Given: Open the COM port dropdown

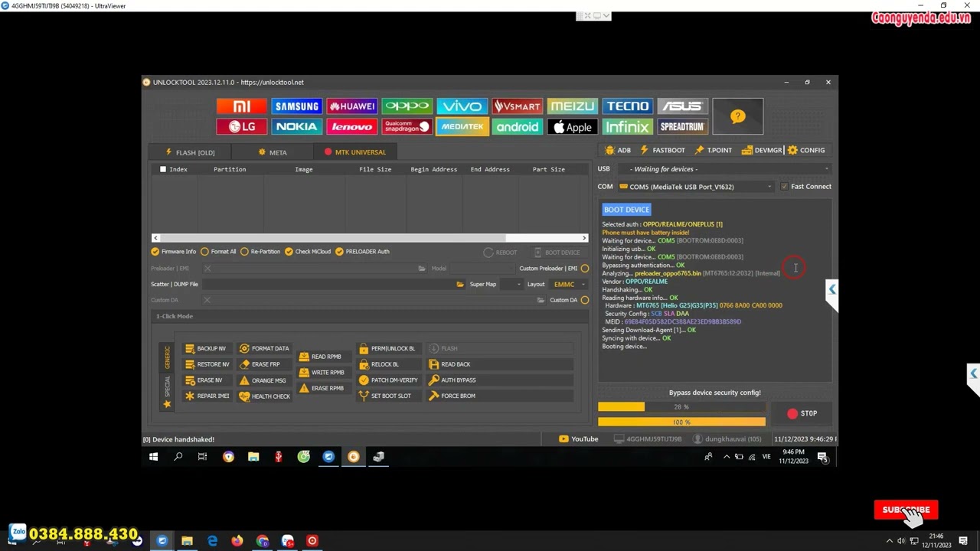Looking at the screenshot, I should (x=696, y=187).
